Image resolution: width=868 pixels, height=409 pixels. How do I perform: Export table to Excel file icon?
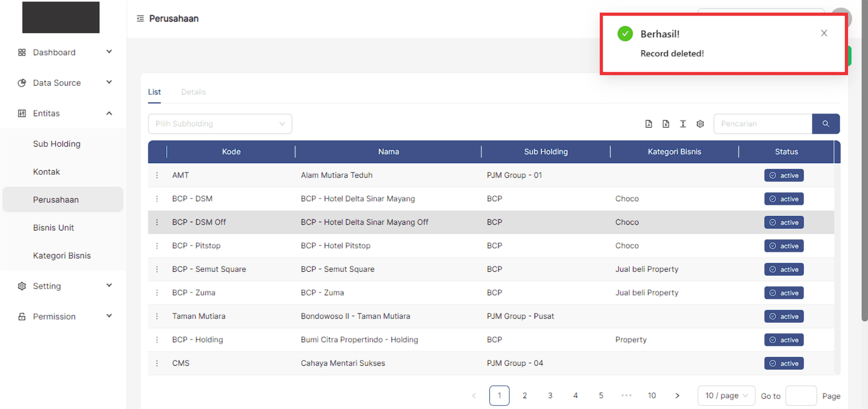tap(666, 124)
